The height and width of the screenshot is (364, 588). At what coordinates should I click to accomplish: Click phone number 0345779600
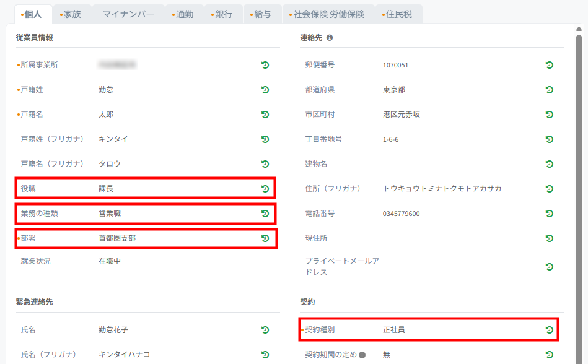[402, 214]
